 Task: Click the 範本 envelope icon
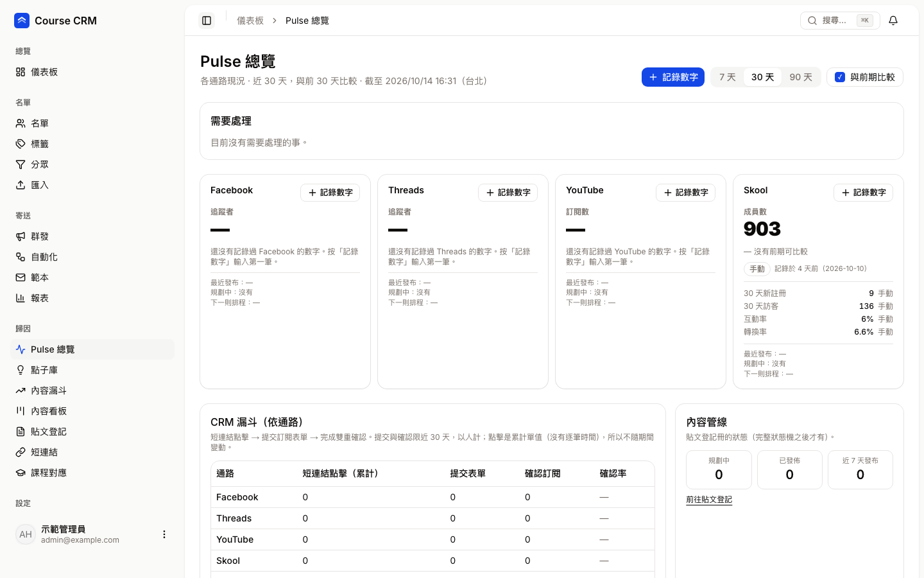(x=21, y=277)
